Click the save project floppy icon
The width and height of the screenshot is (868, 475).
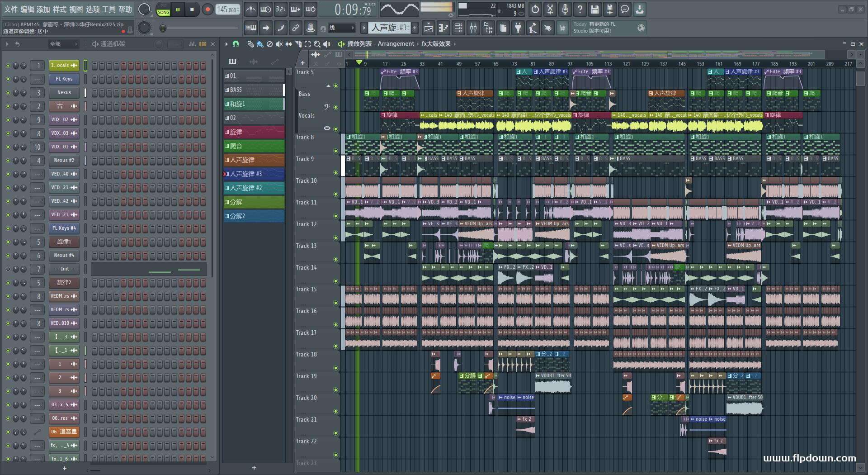click(594, 9)
